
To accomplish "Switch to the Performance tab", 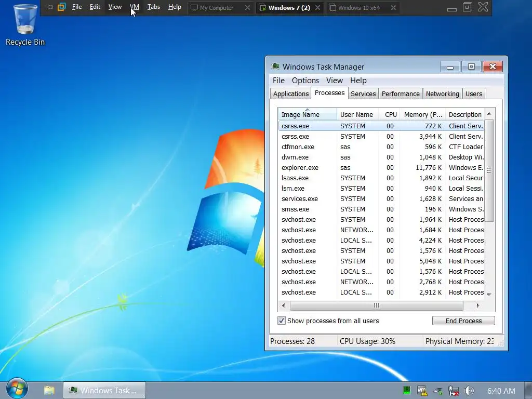I will (401, 94).
